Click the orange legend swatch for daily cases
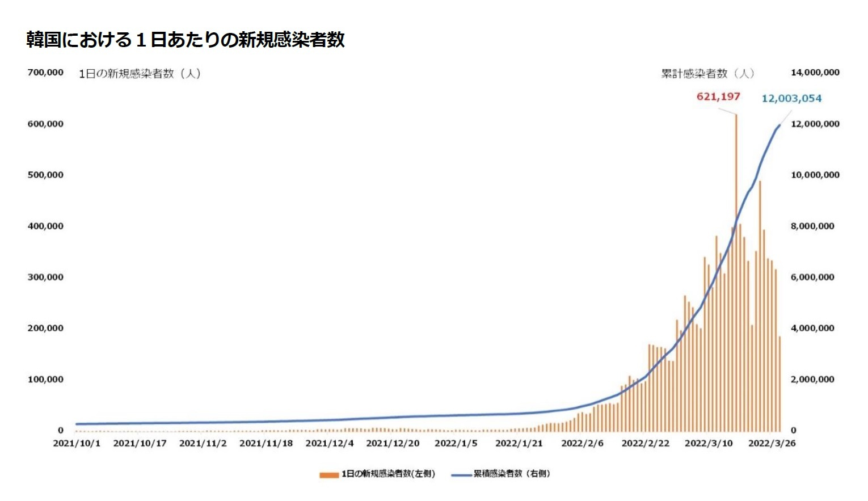This screenshot has height=501, width=868. 328,474
